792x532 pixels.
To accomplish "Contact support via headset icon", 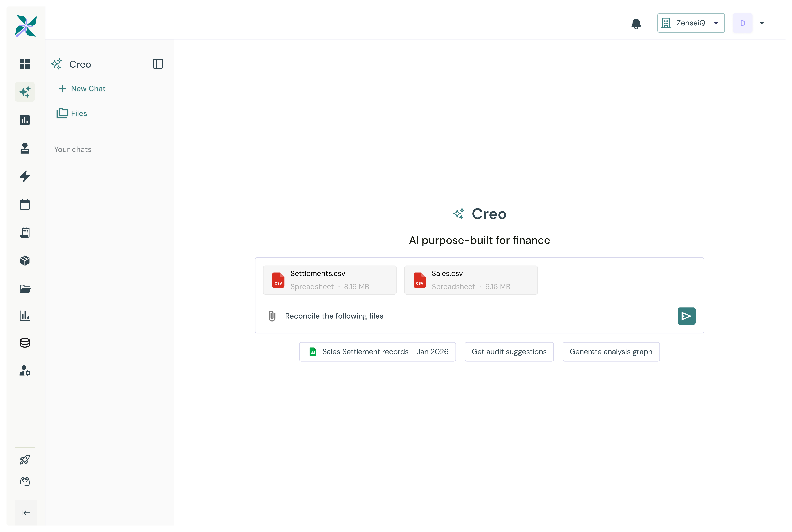I will pos(25,481).
